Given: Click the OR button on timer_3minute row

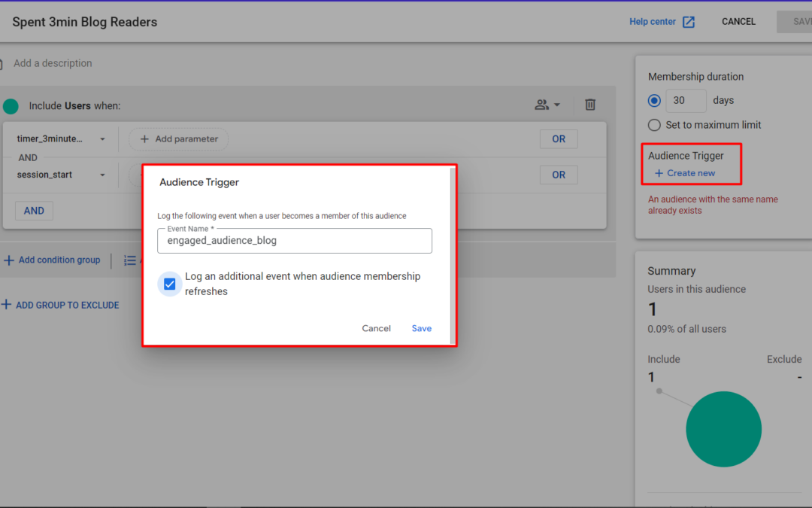Looking at the screenshot, I should [558, 139].
